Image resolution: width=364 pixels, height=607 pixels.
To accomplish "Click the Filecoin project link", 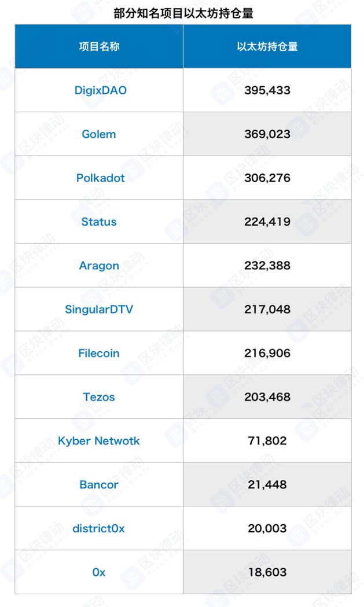I will 99,353.
